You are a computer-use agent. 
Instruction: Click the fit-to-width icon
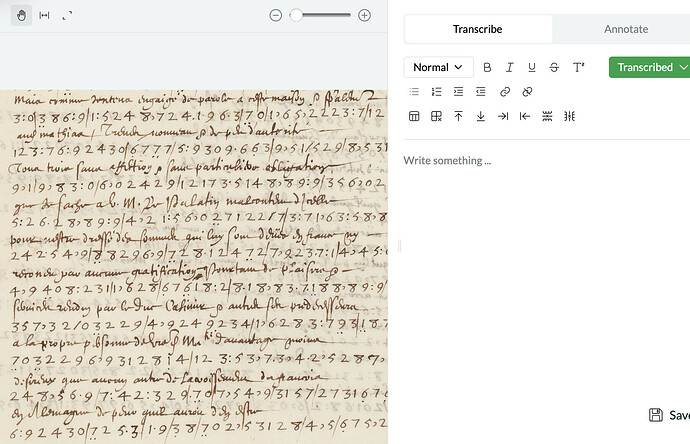(45, 16)
